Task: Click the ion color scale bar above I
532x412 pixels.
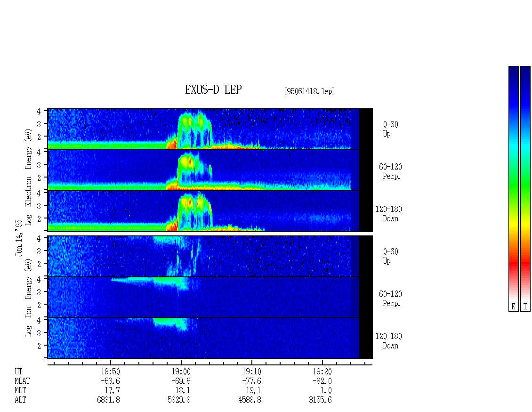Action: [x=525, y=183]
